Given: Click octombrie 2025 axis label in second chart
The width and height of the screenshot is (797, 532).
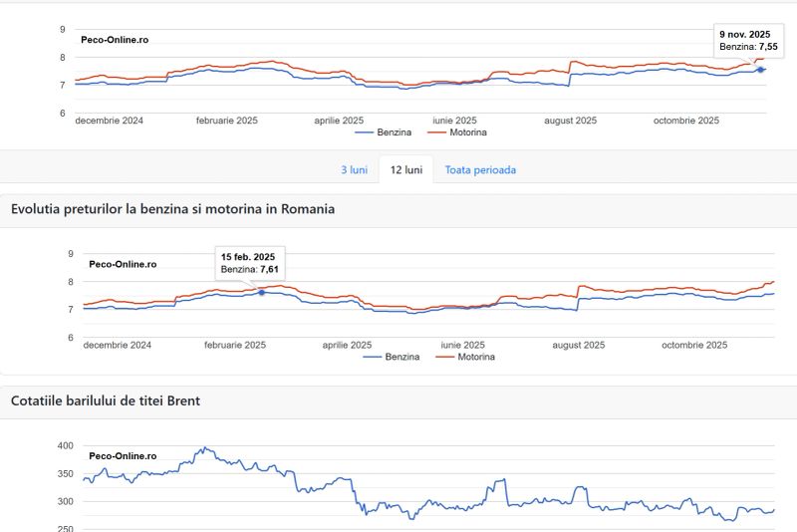Looking at the screenshot, I should (694, 345).
